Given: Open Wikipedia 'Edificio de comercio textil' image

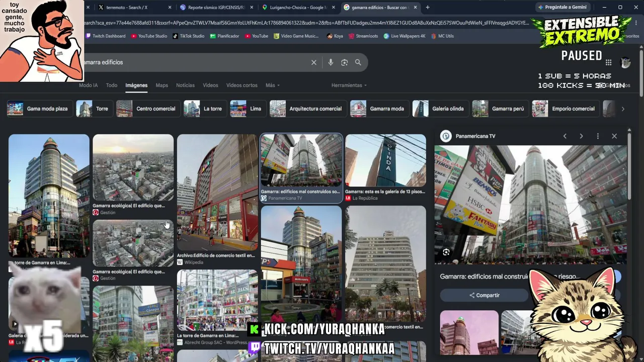Looking at the screenshot, I should (x=217, y=193).
